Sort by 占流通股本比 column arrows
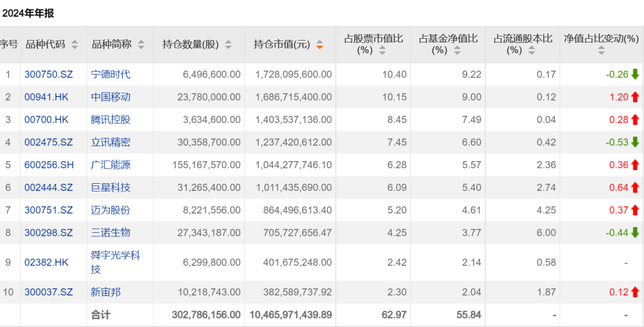Image resolution: width=644 pixels, height=327 pixels. [532, 51]
